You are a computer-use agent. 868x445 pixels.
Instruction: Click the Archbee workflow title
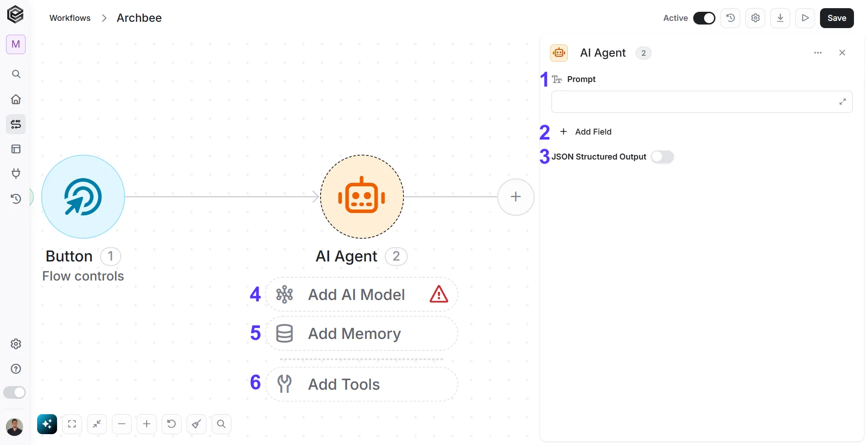(139, 18)
